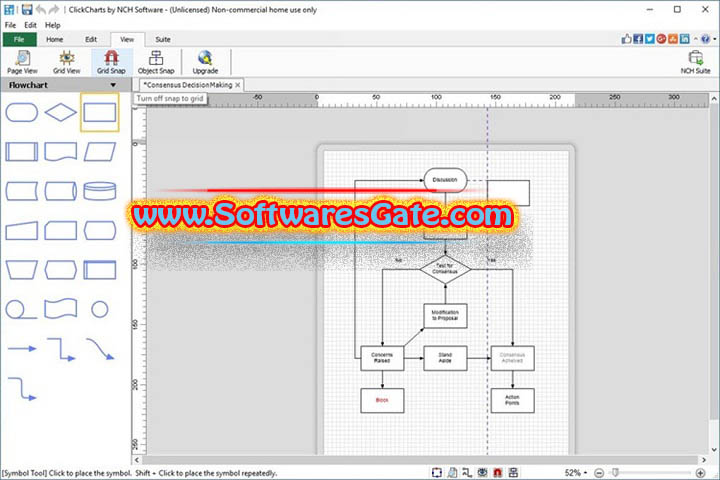Select the small circle connector shape

point(100,310)
